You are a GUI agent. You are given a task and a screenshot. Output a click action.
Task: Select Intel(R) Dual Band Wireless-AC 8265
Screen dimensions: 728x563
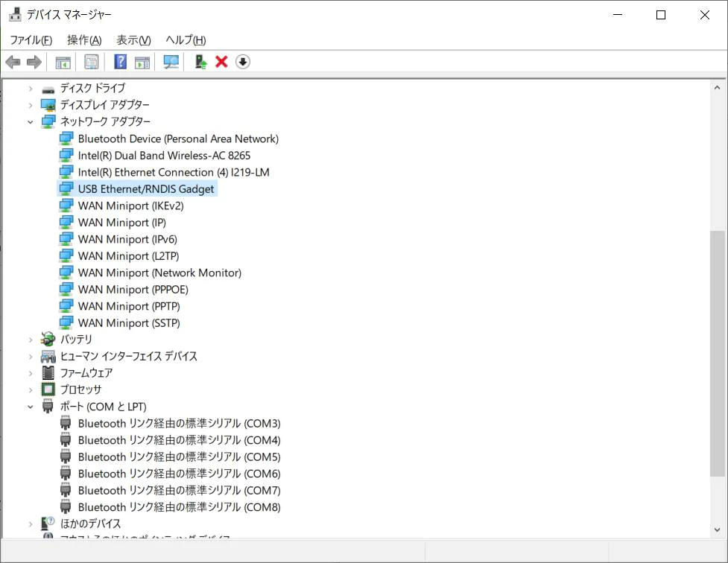[164, 156]
